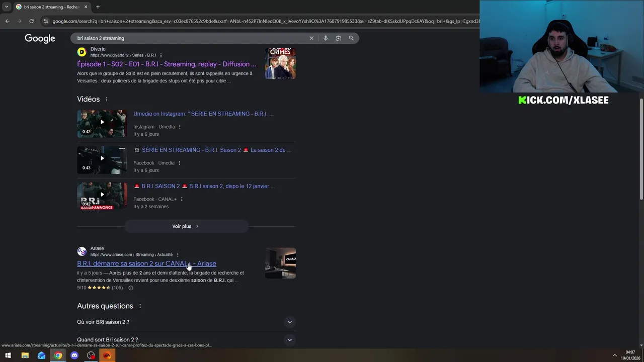Image resolution: width=644 pixels, height=362 pixels.
Task: Open the tab search dropdown arrow
Action: (7, 7)
